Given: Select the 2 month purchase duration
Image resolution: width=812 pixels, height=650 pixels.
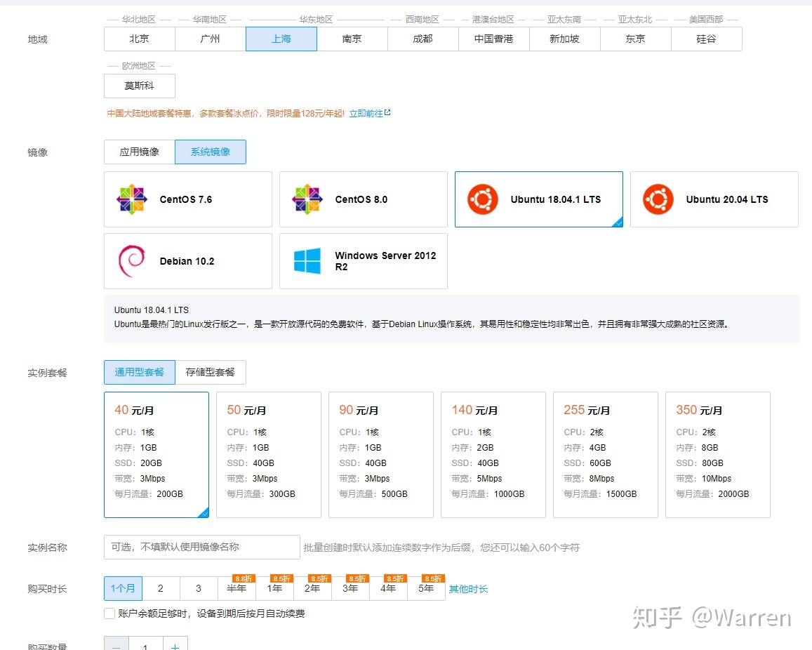Looking at the screenshot, I should coord(161,588).
